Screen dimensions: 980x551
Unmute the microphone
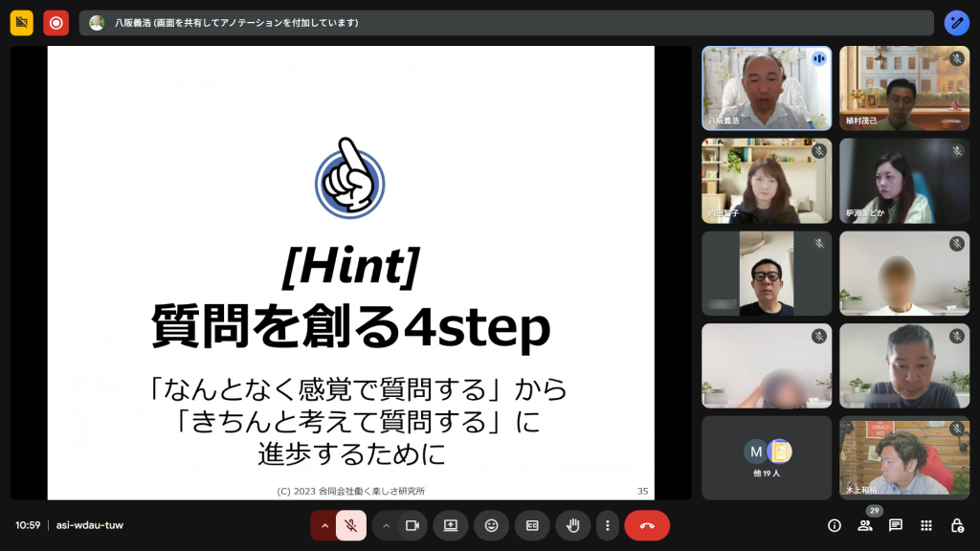[x=351, y=525]
